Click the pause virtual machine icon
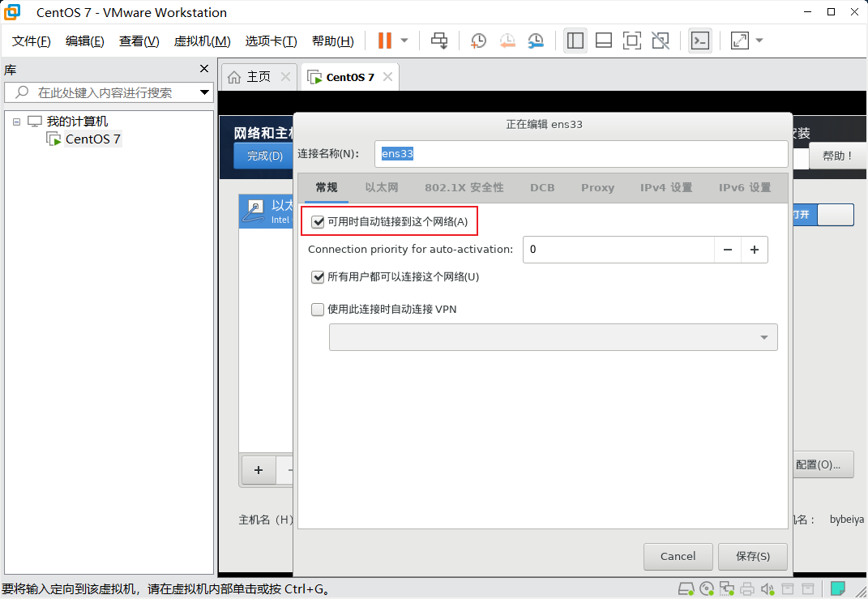The height and width of the screenshot is (599, 868). point(385,41)
